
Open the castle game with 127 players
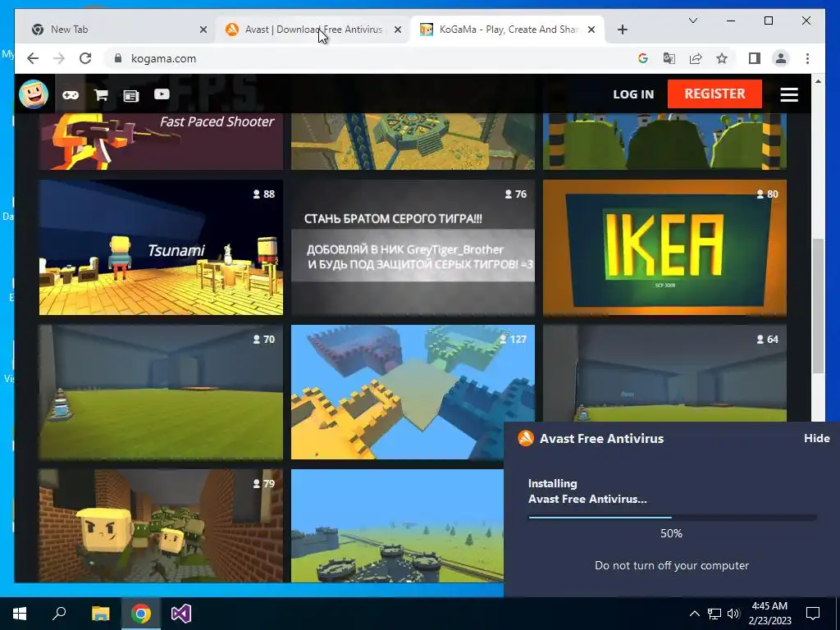click(413, 392)
